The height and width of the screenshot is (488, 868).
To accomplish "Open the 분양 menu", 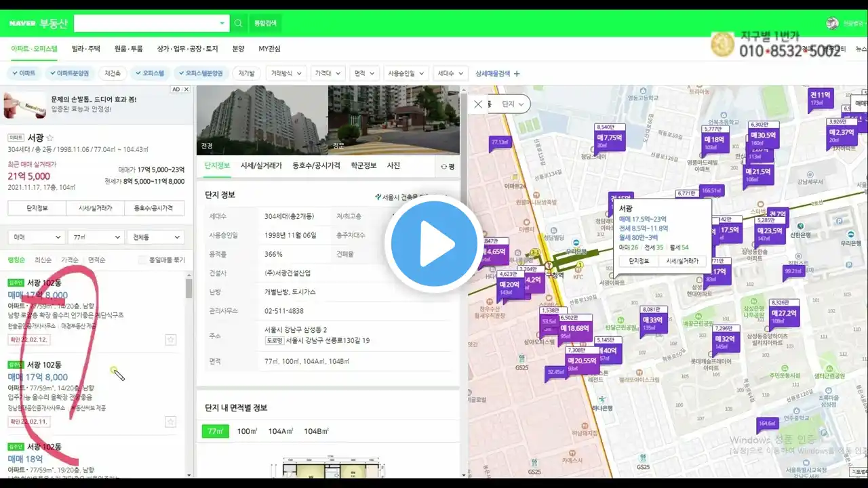I will [239, 49].
